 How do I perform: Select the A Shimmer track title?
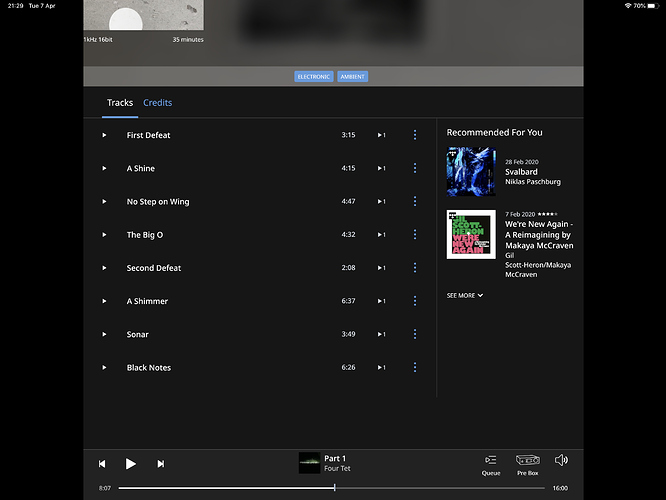(147, 301)
